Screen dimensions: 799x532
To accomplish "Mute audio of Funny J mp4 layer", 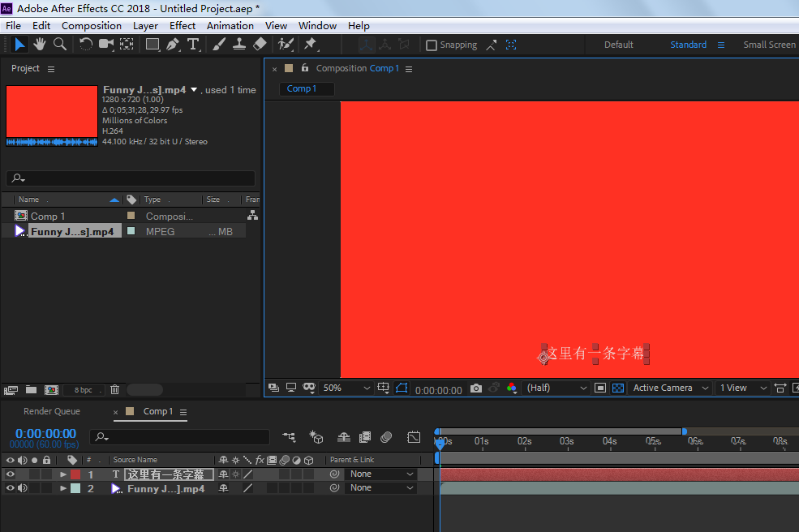I will 23,488.
